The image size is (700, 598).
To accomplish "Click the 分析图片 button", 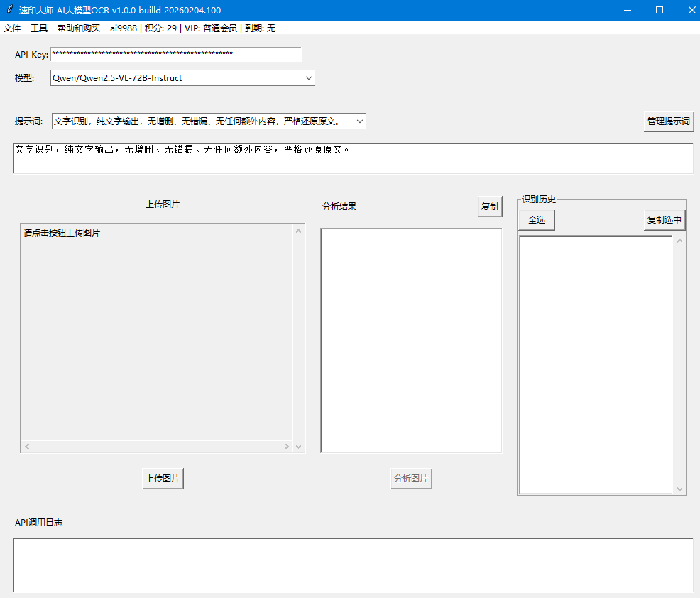I will [x=411, y=479].
